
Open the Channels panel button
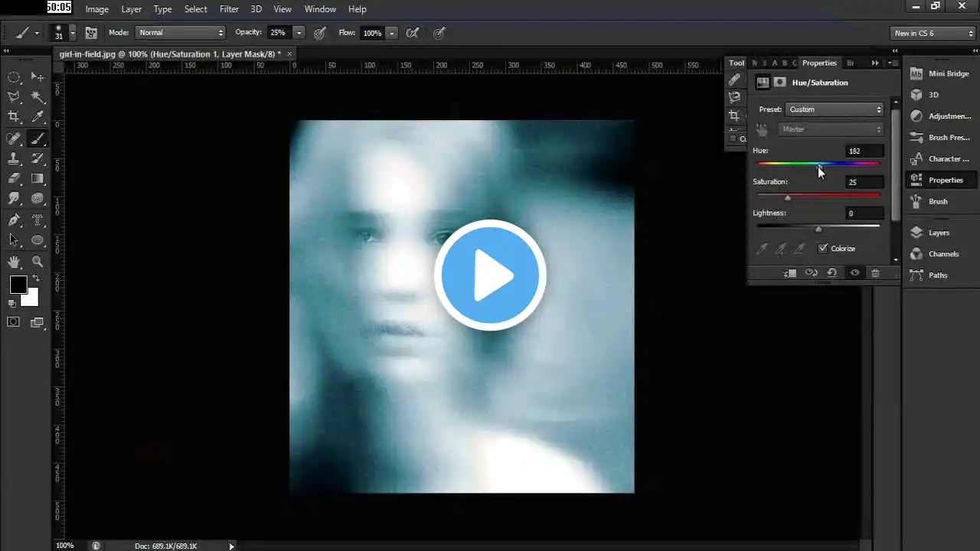tap(942, 254)
